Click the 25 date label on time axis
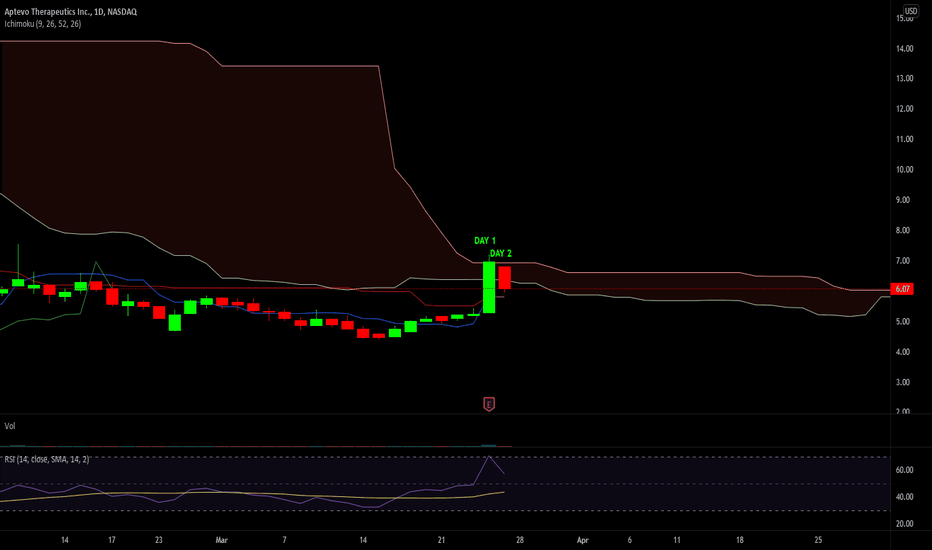The width and height of the screenshot is (932, 550). pyautogui.click(x=818, y=540)
